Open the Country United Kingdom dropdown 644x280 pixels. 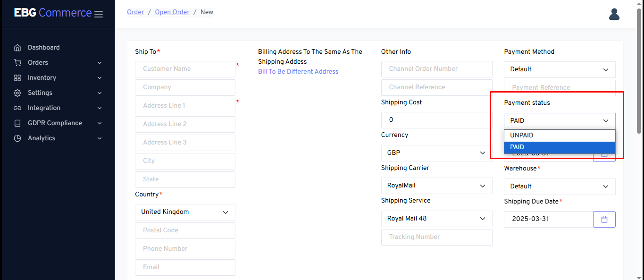[185, 212]
